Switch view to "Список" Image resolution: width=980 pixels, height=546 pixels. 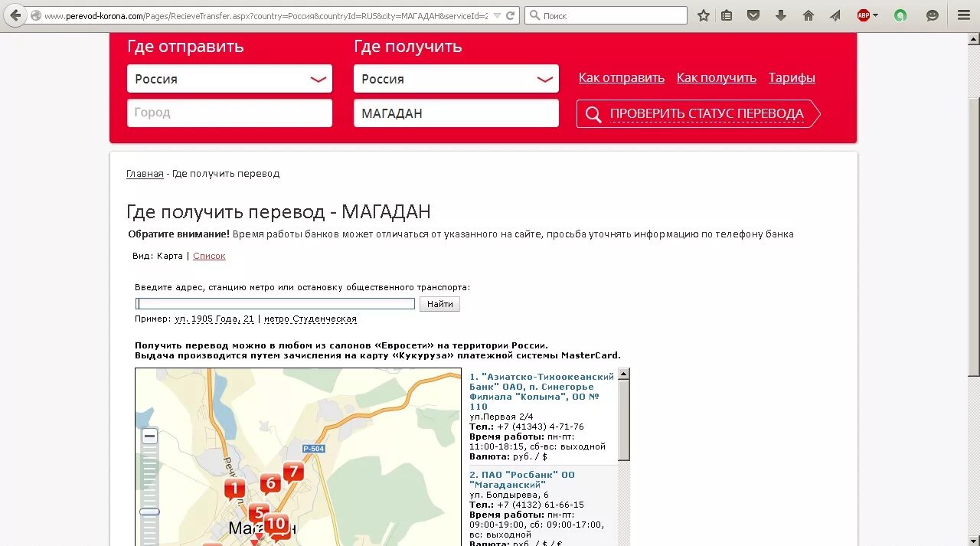click(209, 256)
